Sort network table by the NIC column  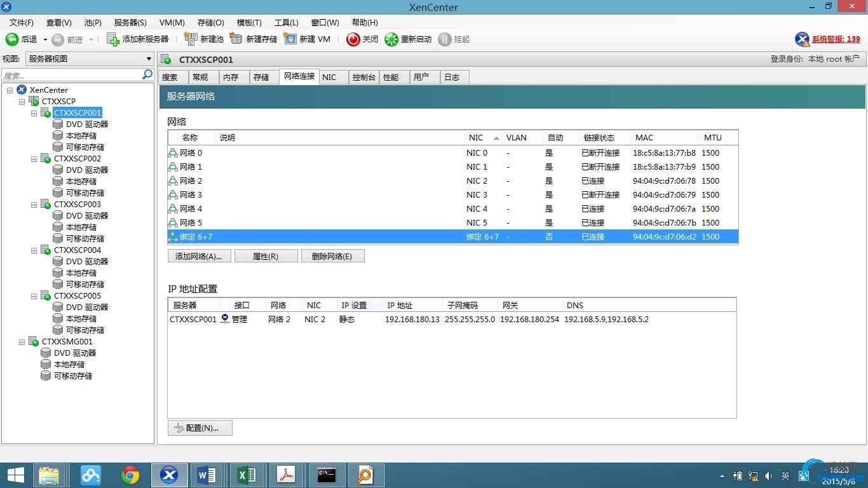point(482,138)
